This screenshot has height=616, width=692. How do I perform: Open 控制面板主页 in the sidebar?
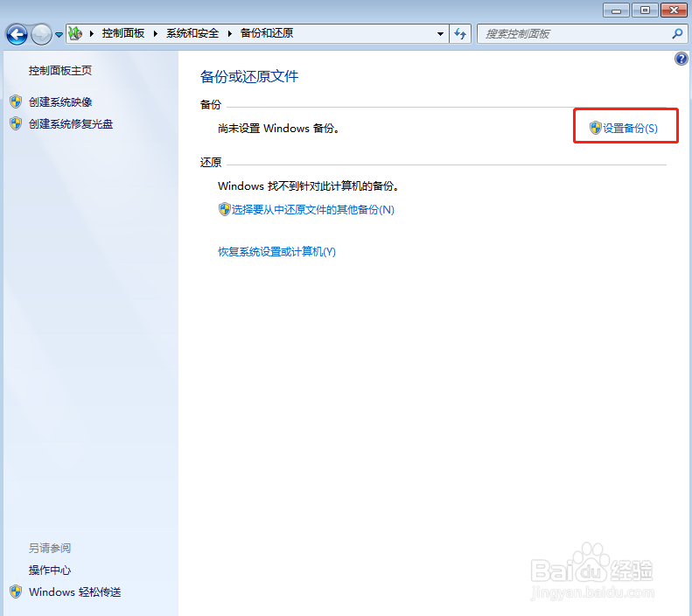tap(60, 71)
